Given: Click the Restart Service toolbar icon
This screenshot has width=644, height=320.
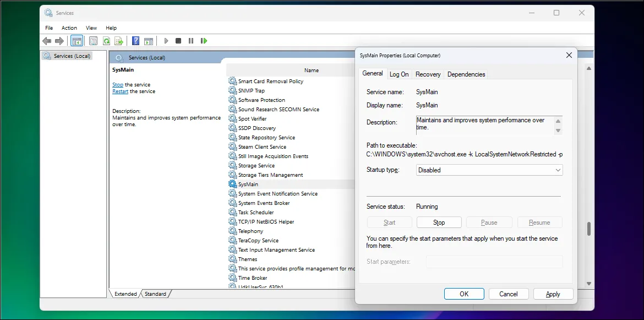Looking at the screenshot, I should tap(204, 40).
